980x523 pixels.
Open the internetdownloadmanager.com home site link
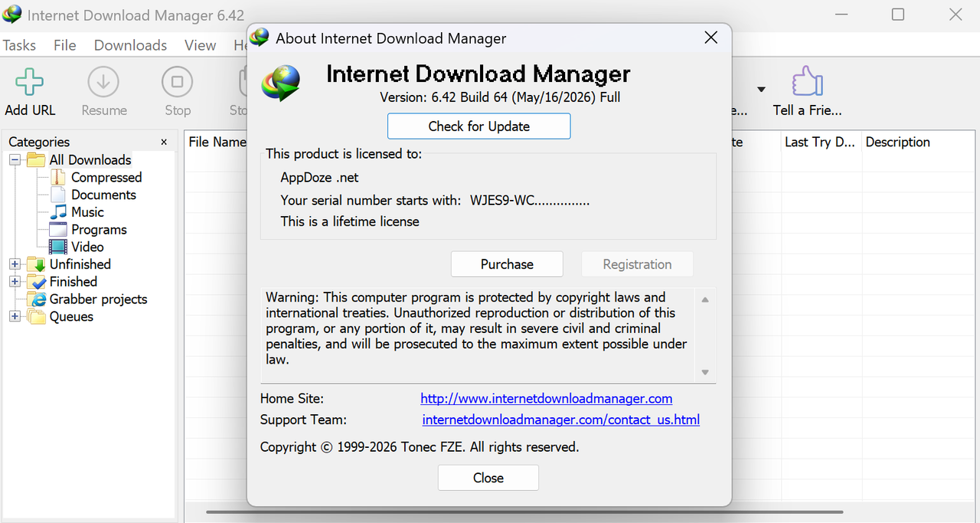click(x=547, y=398)
